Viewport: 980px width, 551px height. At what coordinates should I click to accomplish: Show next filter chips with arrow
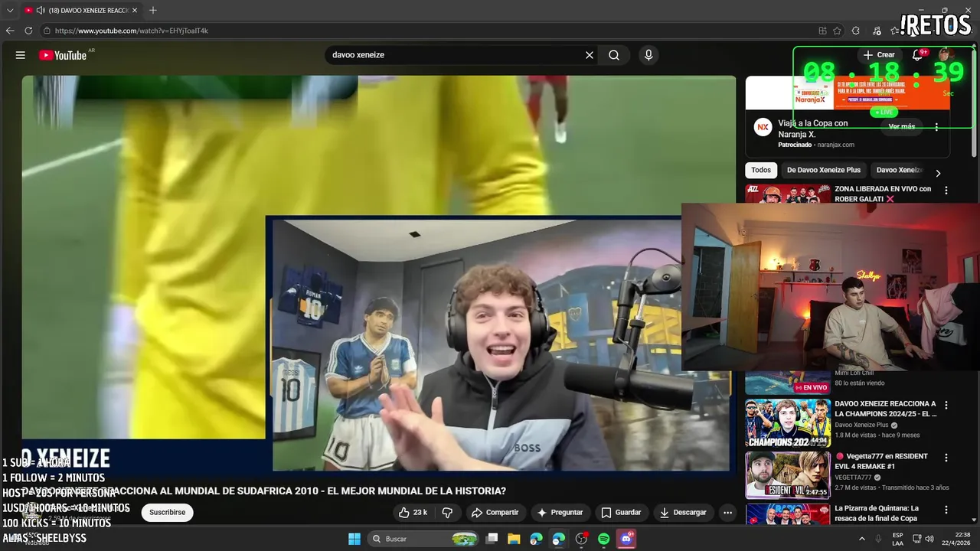(x=938, y=173)
